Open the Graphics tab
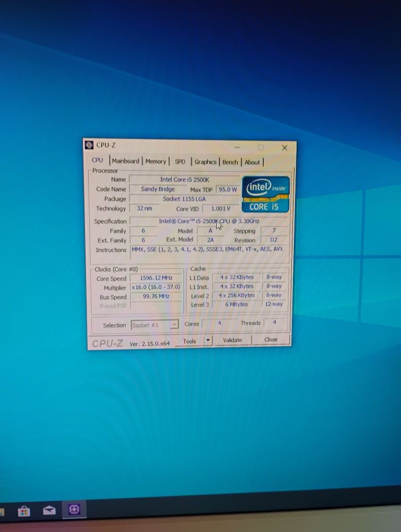The image size is (401, 532). [205, 162]
